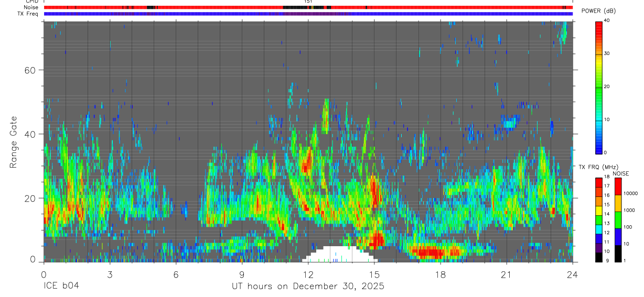Click the noise scale value '100'
Screen dimensions: 644x297
tap(628, 227)
